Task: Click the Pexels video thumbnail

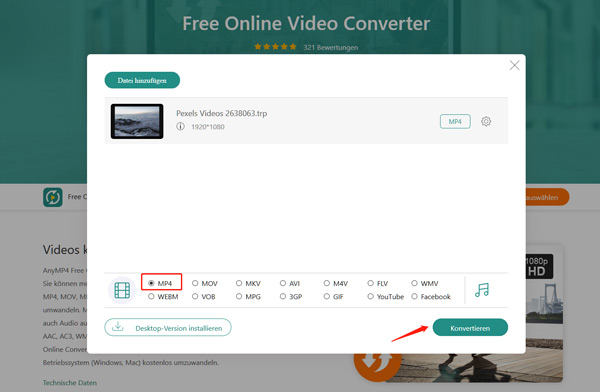Action: click(137, 121)
